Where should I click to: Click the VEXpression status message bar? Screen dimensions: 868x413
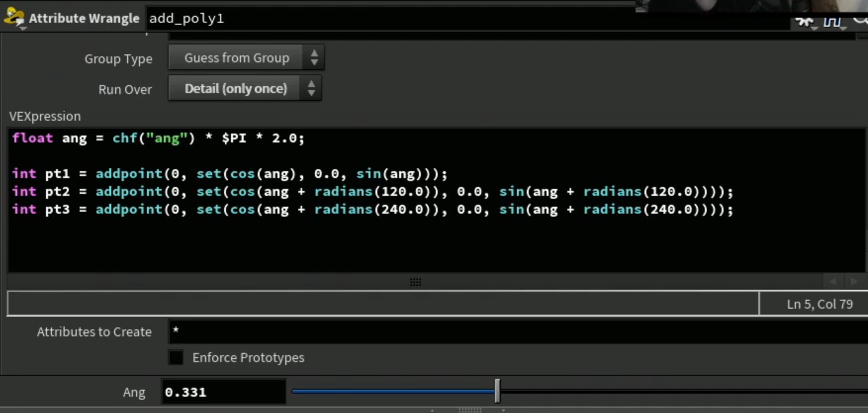pyautogui.click(x=383, y=303)
